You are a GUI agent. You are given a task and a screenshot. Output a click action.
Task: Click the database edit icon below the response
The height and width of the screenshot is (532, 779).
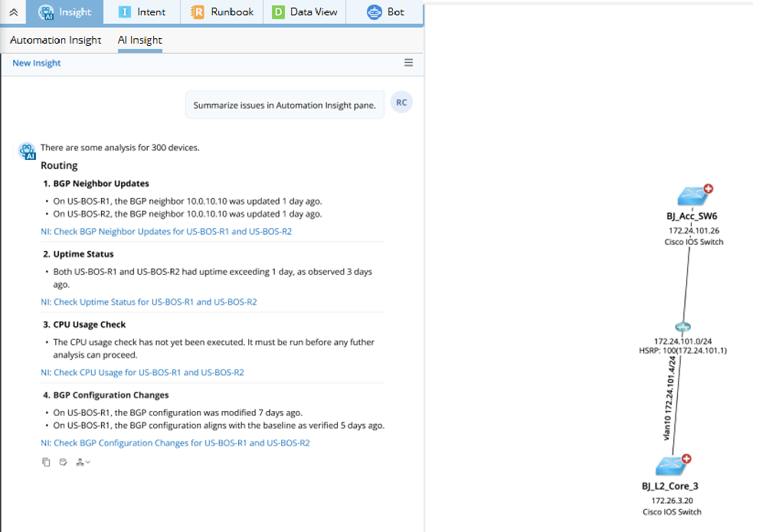(63, 462)
